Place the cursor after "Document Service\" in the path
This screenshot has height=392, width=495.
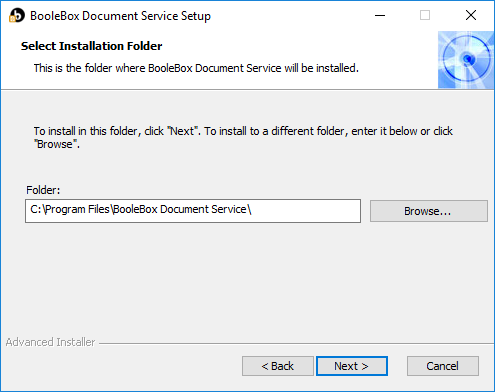(x=252, y=209)
